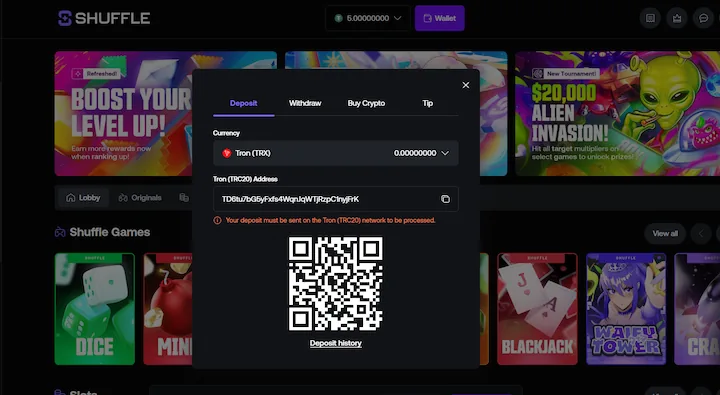Screen dimensions: 720x395
Task: Open the crown VIP icon in header
Action: pyautogui.click(x=677, y=18)
